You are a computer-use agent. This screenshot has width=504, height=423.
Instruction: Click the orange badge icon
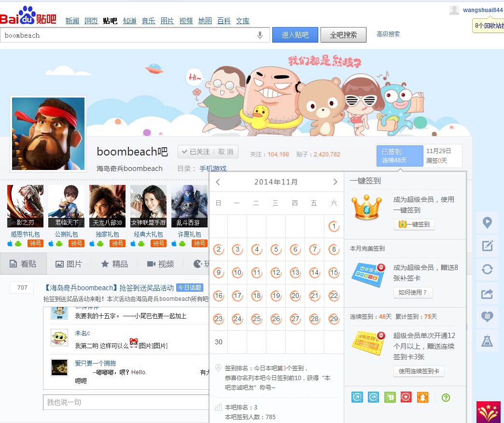423,397
